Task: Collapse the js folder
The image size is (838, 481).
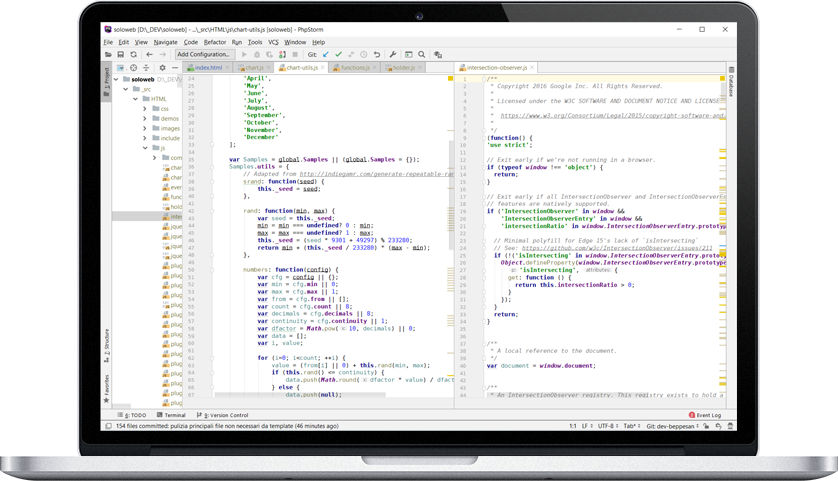Action: [145, 148]
